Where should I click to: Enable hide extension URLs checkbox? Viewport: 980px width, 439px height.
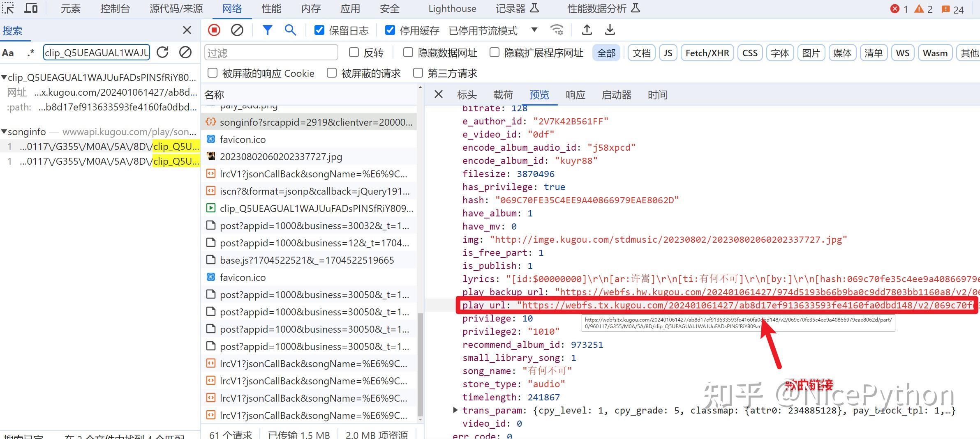495,52
